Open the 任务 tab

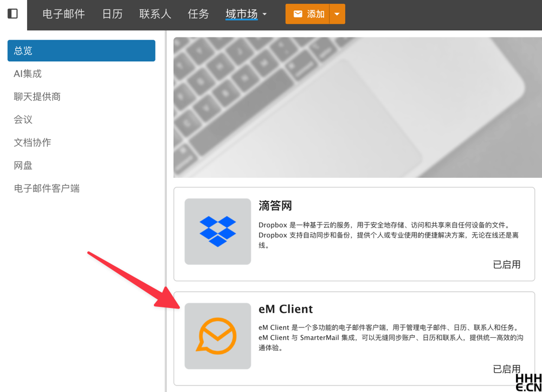(198, 14)
